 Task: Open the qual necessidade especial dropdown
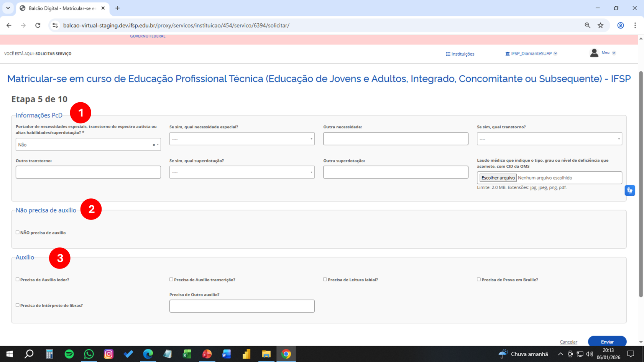242,139
